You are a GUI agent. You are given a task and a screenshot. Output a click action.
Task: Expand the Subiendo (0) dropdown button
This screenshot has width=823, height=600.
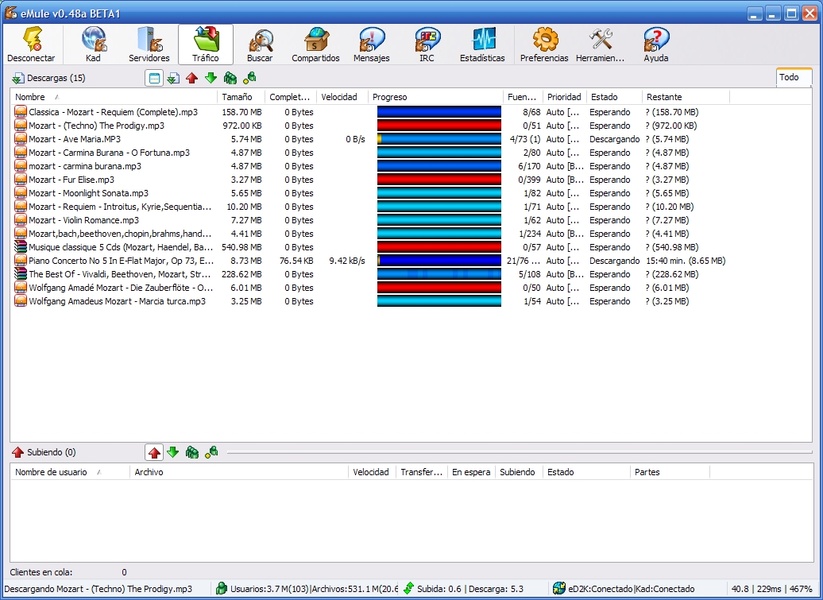(43, 453)
